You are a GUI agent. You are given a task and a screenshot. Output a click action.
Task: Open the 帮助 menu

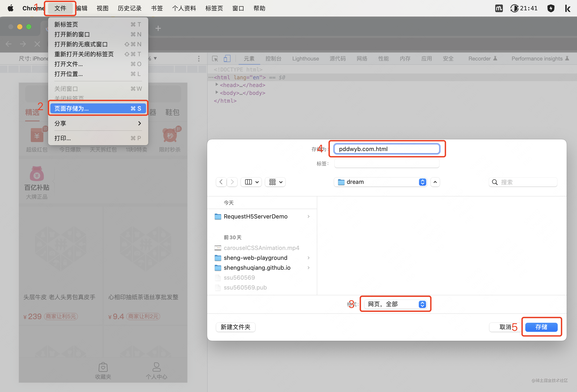(x=259, y=8)
